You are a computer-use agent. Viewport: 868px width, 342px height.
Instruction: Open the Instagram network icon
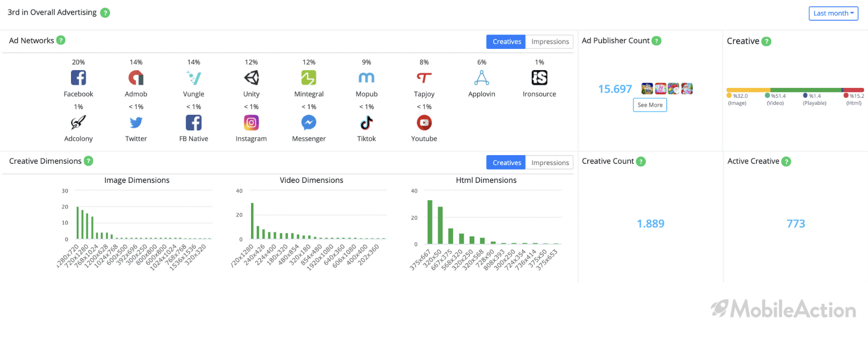point(251,123)
